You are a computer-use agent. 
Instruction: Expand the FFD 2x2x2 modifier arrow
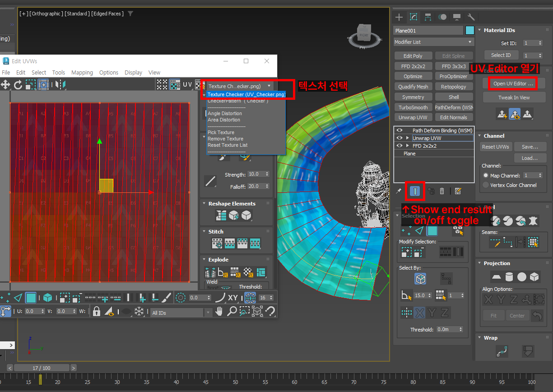point(408,146)
